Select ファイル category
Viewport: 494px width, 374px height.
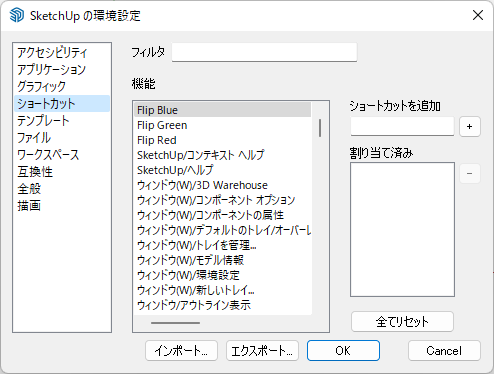click(x=62, y=138)
